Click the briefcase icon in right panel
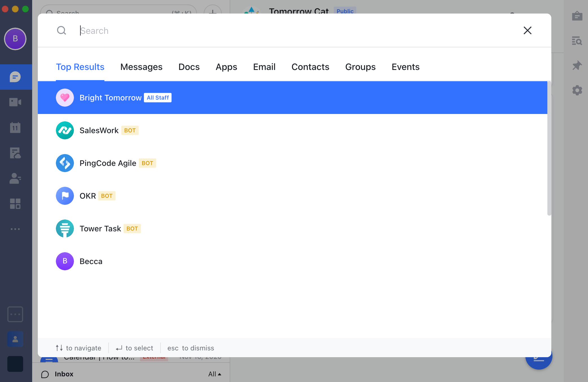The height and width of the screenshot is (382, 588). (x=577, y=16)
